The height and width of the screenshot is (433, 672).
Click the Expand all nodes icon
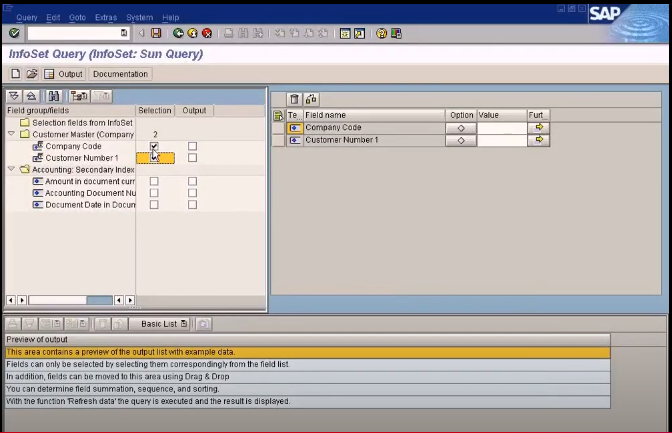pos(14,96)
